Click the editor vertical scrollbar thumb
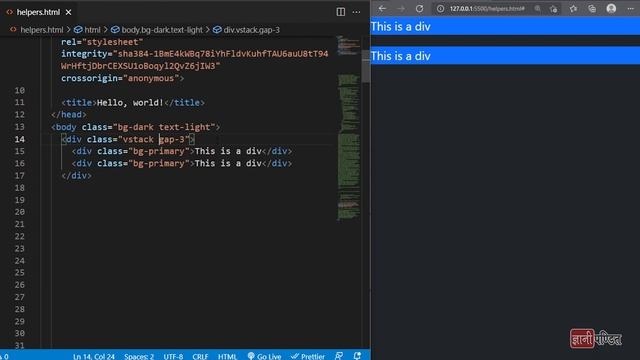This screenshot has height=360, width=640. pyautogui.click(x=366, y=66)
